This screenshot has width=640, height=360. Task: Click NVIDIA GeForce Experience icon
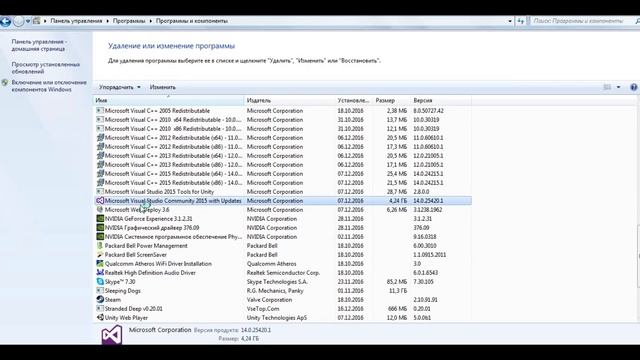pyautogui.click(x=100, y=218)
